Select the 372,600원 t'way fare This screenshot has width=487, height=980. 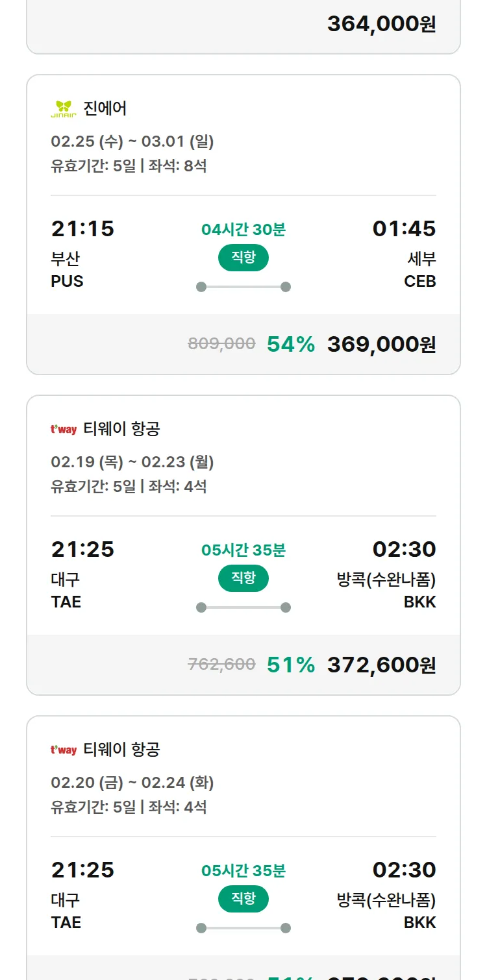coord(381,665)
